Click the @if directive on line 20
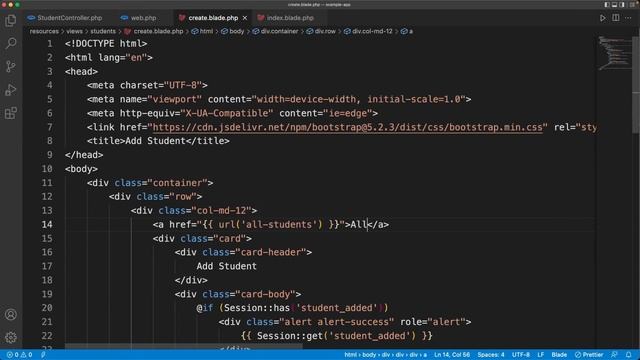Image resolution: width=640 pixels, height=360 pixels. (x=205, y=308)
